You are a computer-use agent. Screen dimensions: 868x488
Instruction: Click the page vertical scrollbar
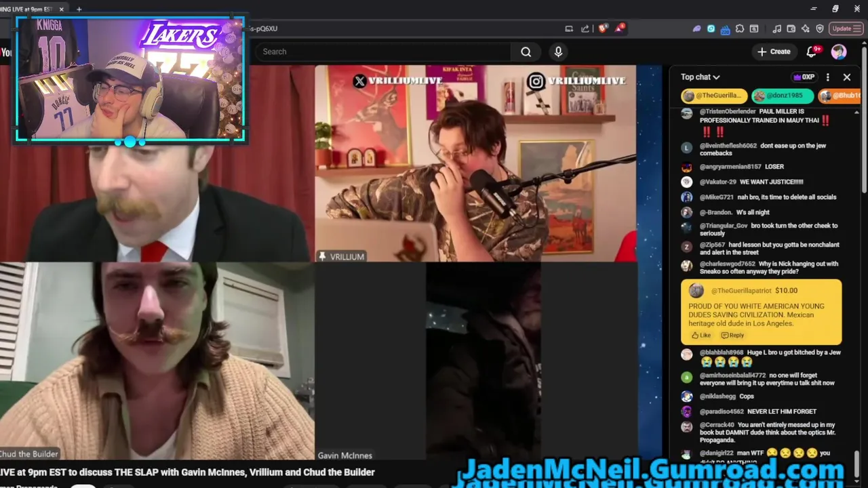click(864, 121)
